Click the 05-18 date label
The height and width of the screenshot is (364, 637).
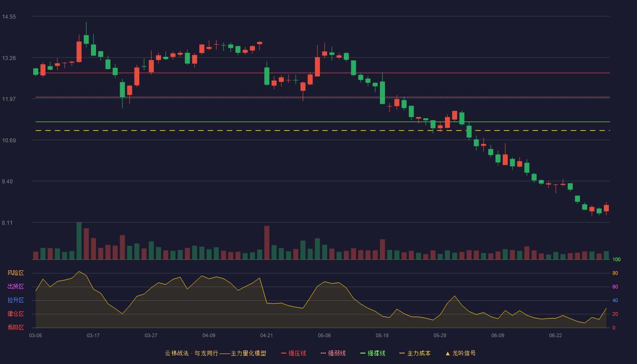[x=382, y=335]
